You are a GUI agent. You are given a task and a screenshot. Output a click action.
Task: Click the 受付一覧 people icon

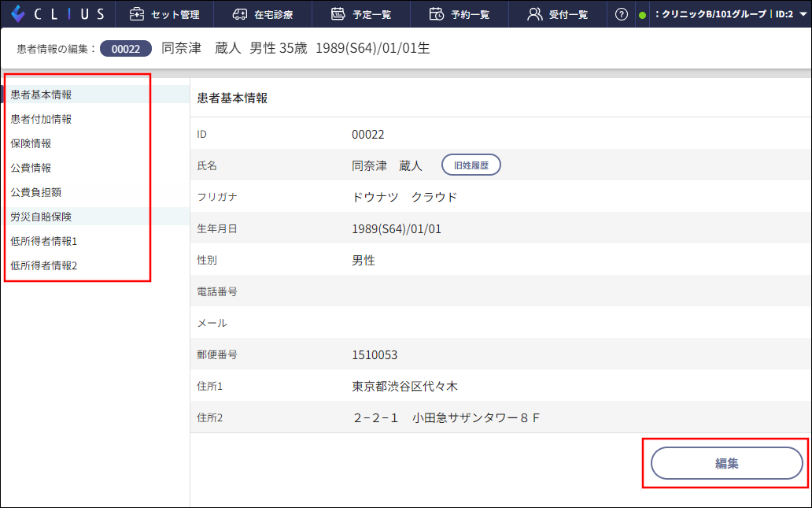click(534, 13)
